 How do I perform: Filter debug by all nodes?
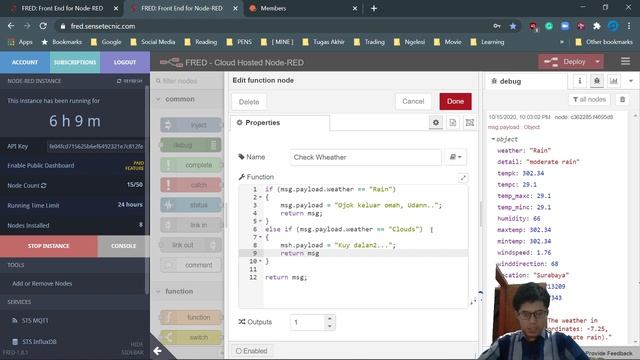pos(589,99)
